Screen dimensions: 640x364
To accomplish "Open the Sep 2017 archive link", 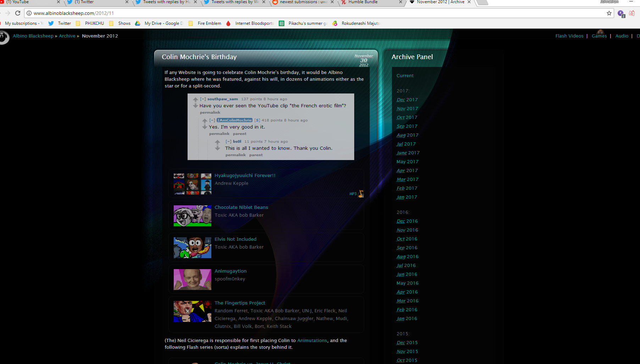I will pos(407,126).
